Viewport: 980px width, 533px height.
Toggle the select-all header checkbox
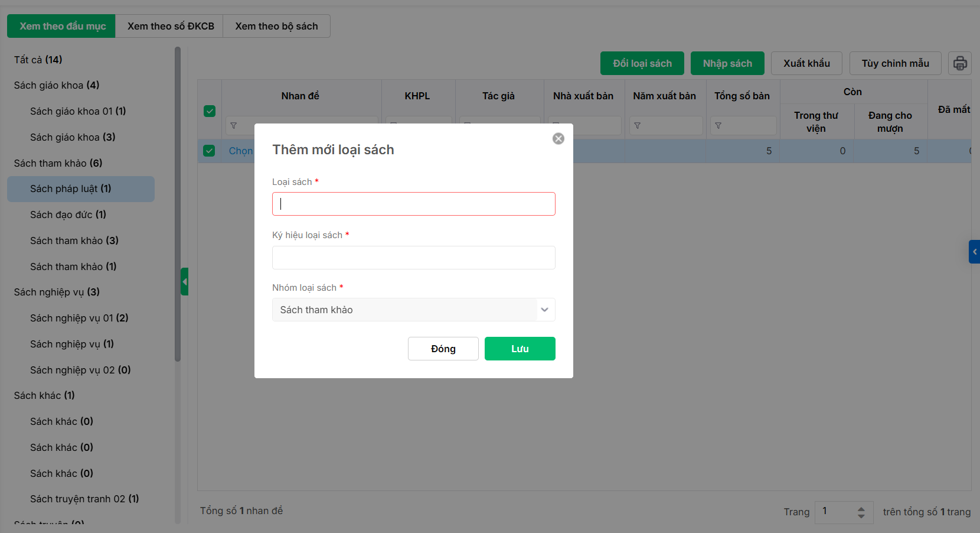(210, 111)
